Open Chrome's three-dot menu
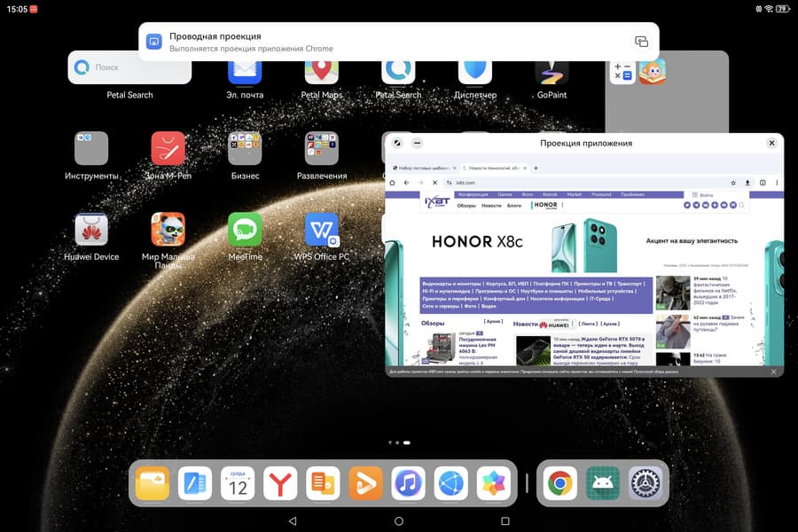This screenshot has height=532, width=798. tap(777, 183)
